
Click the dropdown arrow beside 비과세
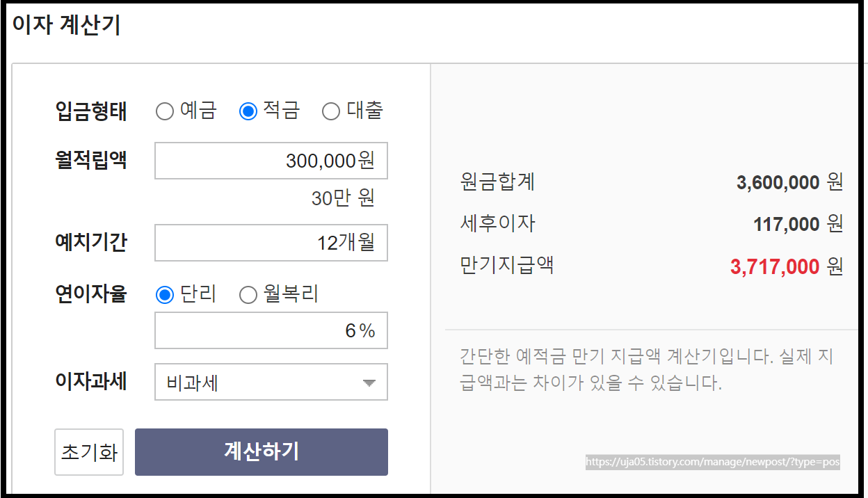click(x=371, y=382)
